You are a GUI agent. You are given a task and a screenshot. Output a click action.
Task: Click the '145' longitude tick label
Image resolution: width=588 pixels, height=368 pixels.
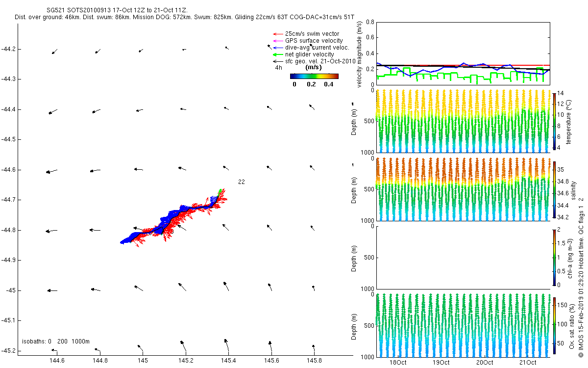point(143,361)
